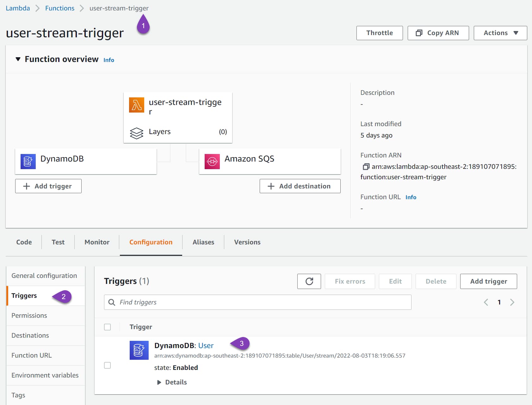Viewport: 532px width, 405px height.
Task: Click the 'state: Enabled' text
Action: click(176, 368)
